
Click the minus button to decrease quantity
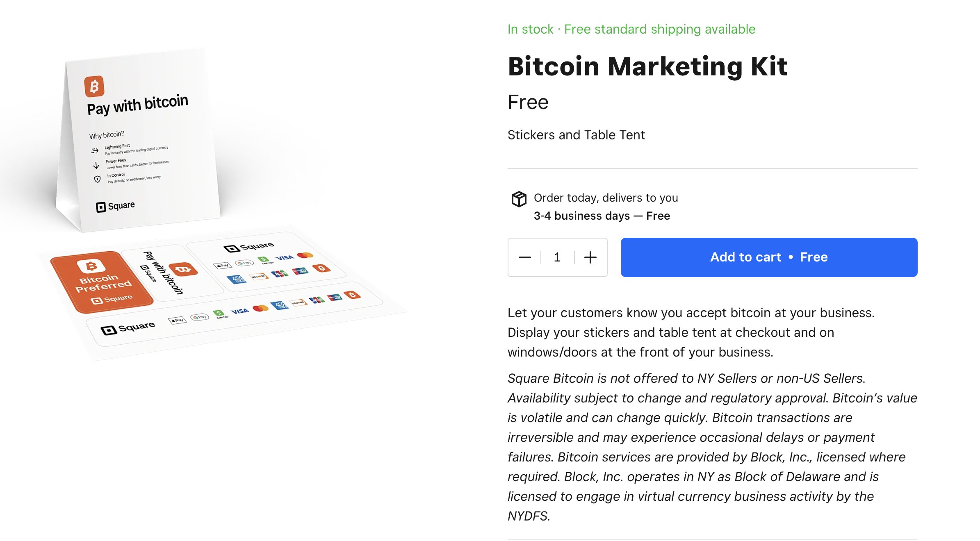(x=524, y=257)
